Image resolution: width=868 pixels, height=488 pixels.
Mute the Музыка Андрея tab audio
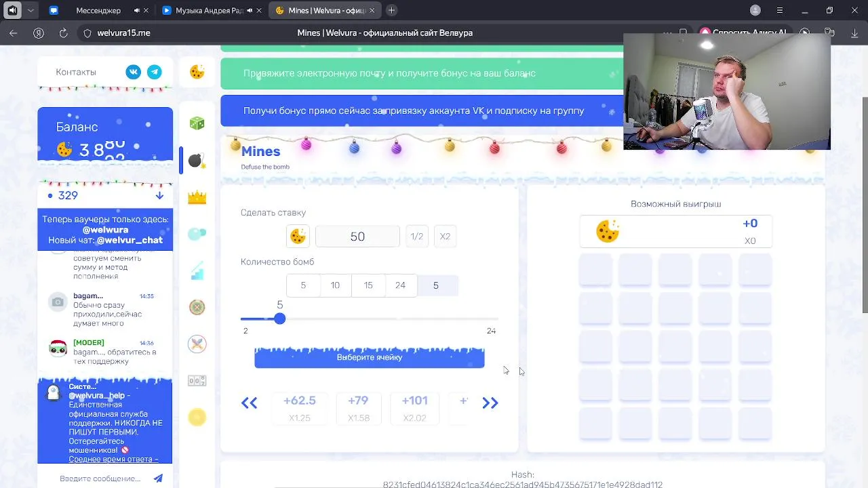coord(250,10)
